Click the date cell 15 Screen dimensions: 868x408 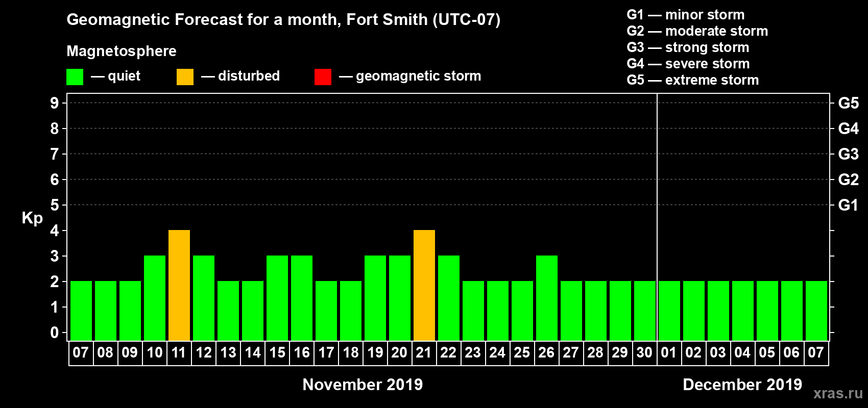[x=277, y=353]
